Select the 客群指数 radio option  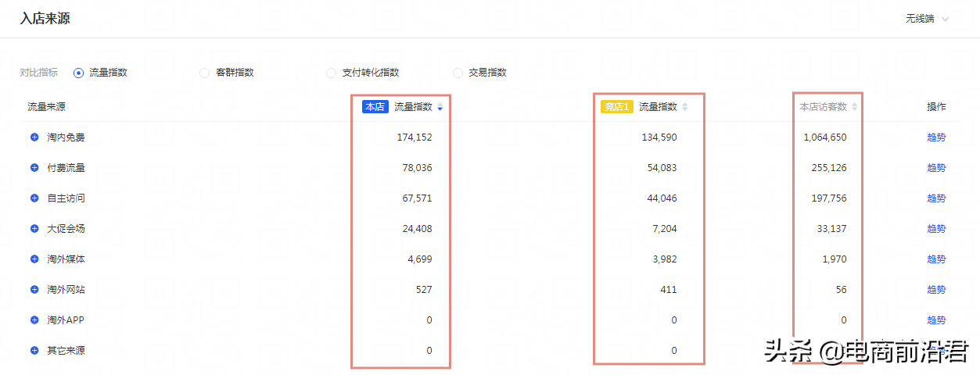(x=205, y=73)
